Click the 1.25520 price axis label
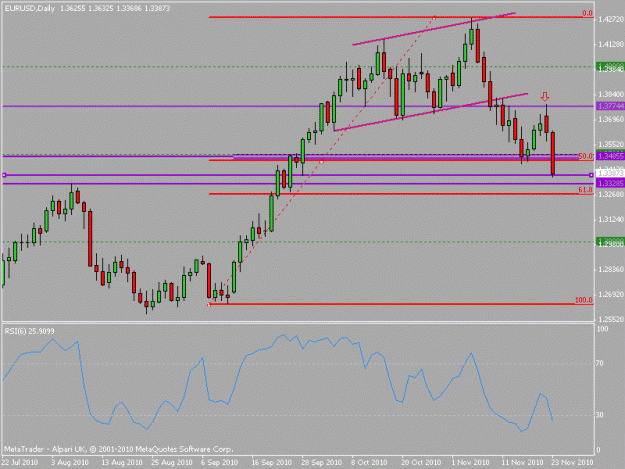This screenshot has width=625, height=469. tap(611, 319)
